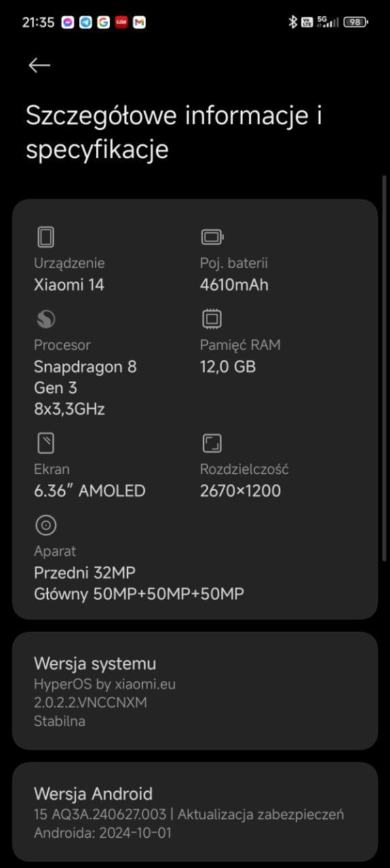390x868 pixels.
Task: Select the Xiaomi 14 device name
Action: [x=69, y=285]
